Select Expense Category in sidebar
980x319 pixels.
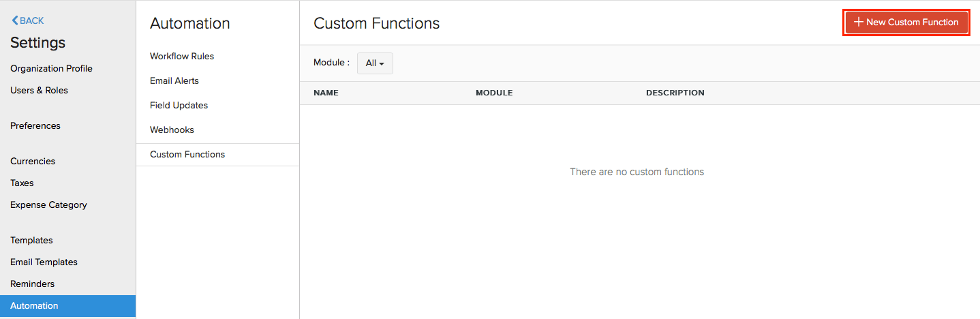click(48, 204)
